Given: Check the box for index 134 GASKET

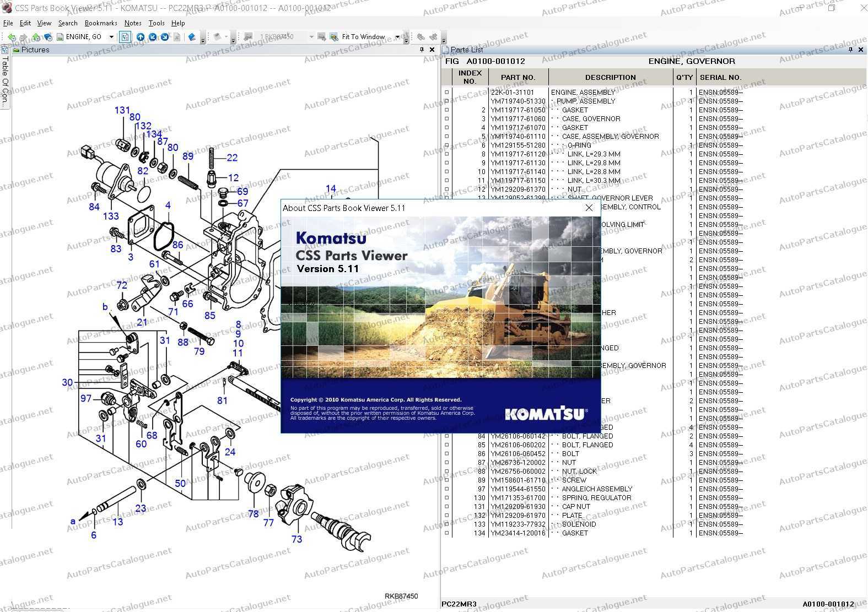Looking at the screenshot, I should 446,533.
